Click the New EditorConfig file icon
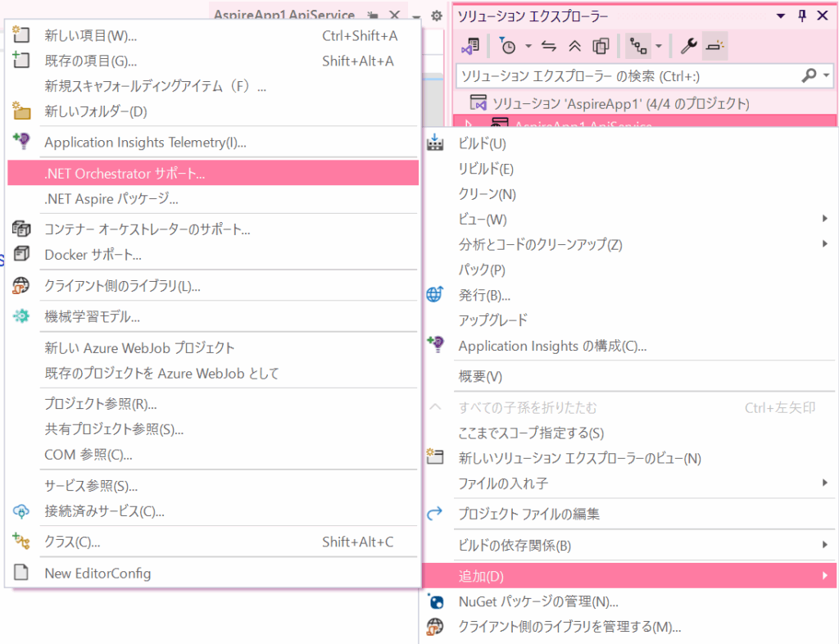The image size is (839, 644). [21, 573]
